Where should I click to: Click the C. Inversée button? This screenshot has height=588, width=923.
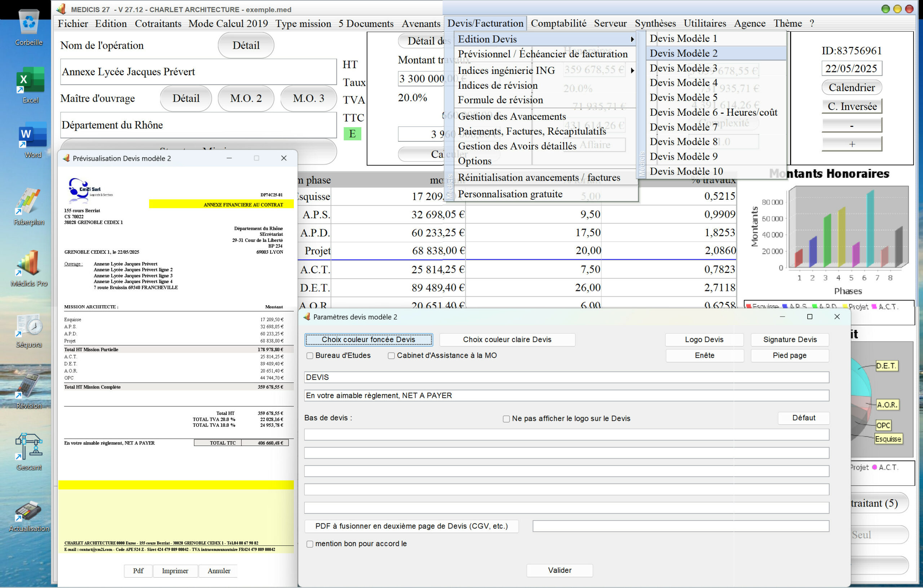851,106
